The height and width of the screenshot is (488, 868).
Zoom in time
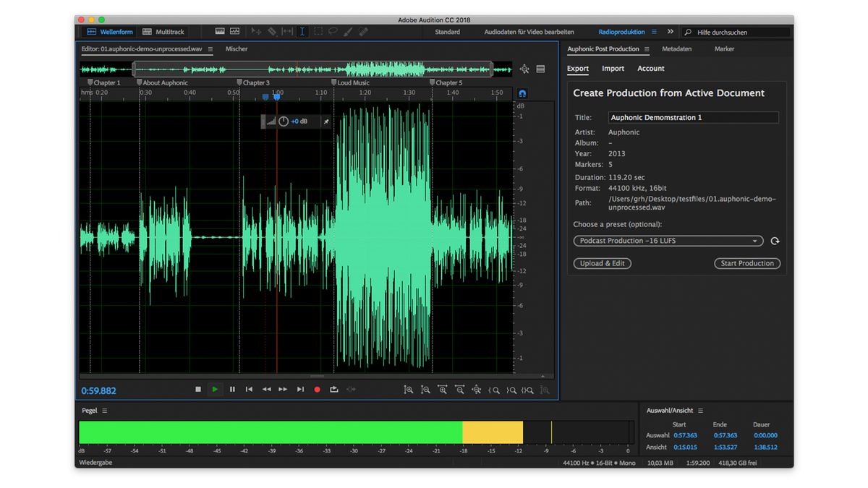(x=443, y=390)
